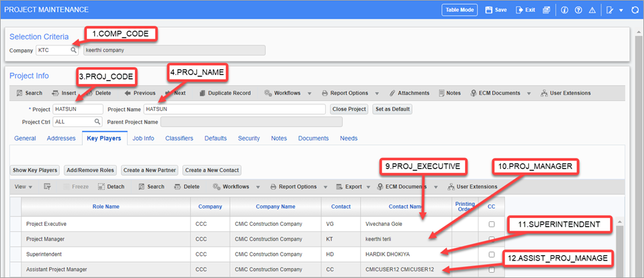
Task: Click Detach in Key Players toolbar
Action: point(112,186)
